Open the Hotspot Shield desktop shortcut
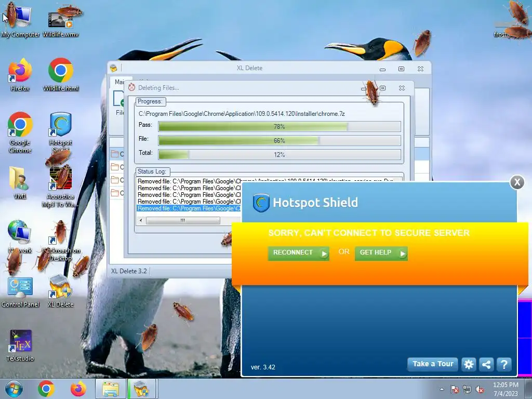 coord(61,132)
